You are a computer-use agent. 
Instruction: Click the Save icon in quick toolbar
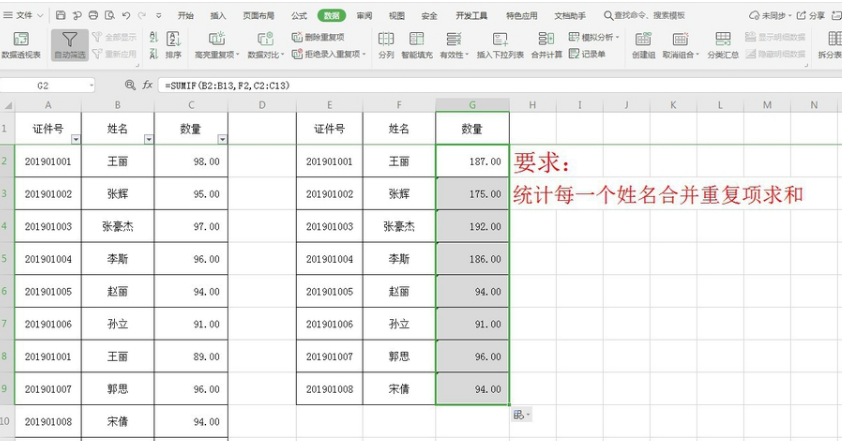pyautogui.click(x=61, y=15)
